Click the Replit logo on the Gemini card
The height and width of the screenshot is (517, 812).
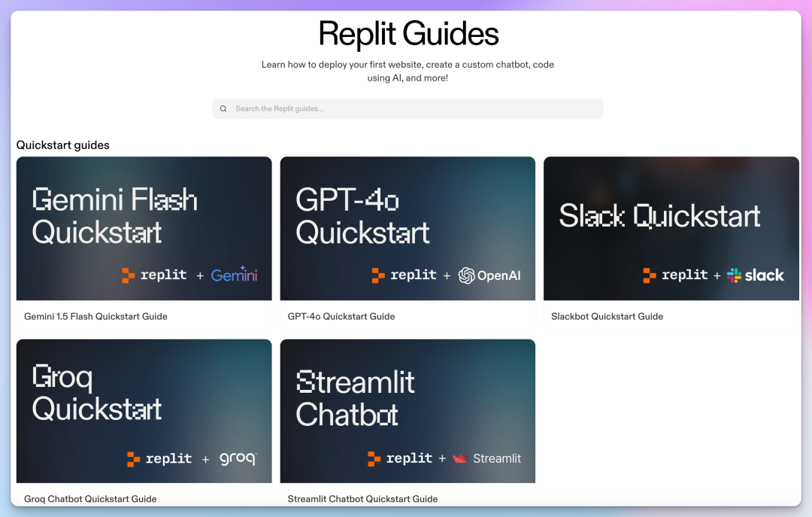(x=154, y=275)
